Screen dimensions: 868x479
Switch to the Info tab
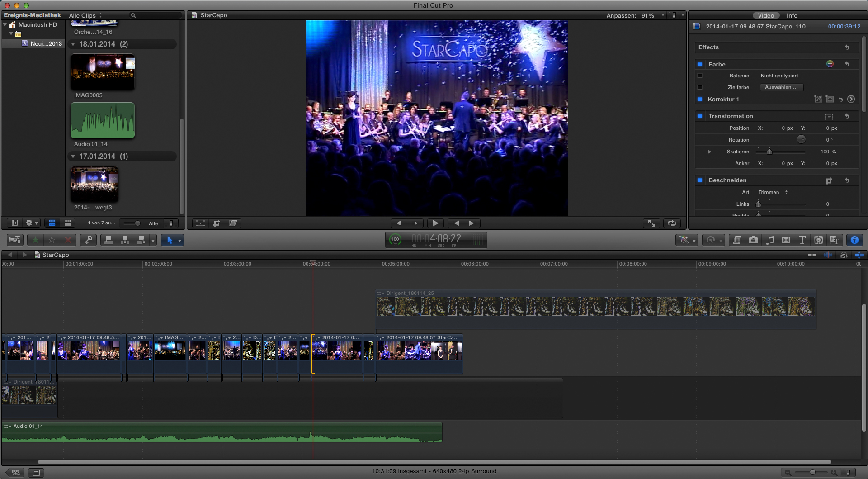coord(792,15)
